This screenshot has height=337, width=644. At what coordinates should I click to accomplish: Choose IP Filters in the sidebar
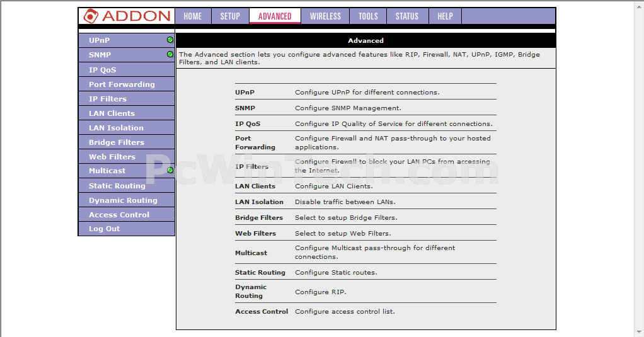click(x=127, y=98)
